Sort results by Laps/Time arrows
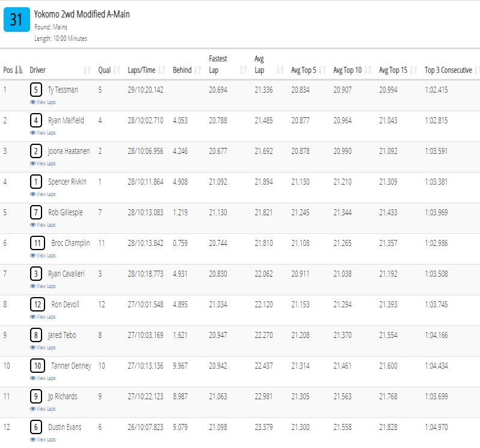Image resolution: width=480 pixels, height=448 pixels. pos(162,70)
